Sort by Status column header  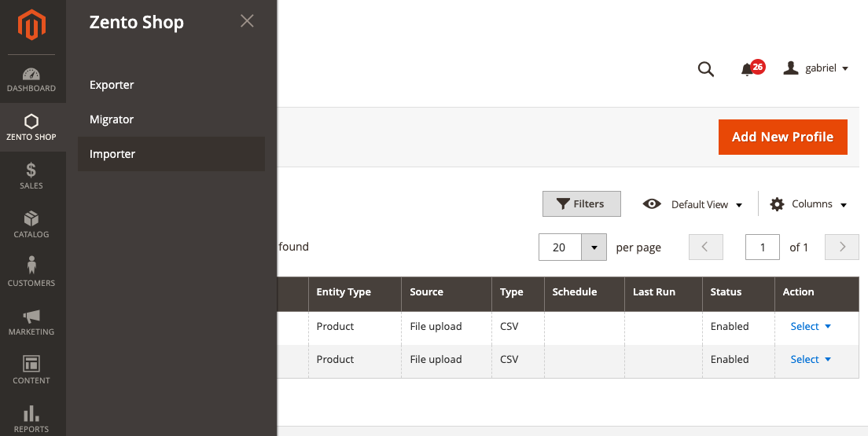(x=738, y=294)
